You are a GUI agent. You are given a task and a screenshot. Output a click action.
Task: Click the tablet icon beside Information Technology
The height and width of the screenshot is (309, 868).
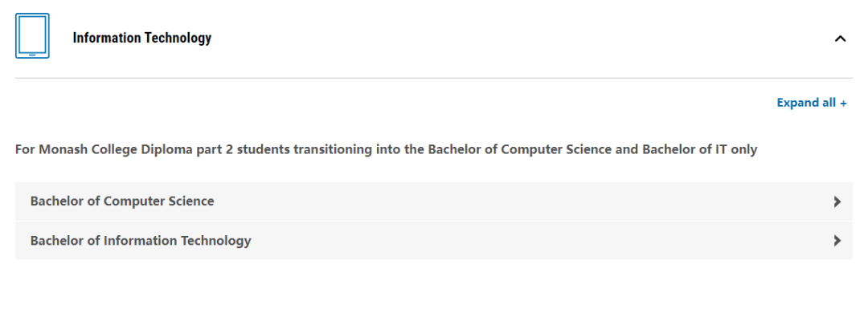[32, 36]
